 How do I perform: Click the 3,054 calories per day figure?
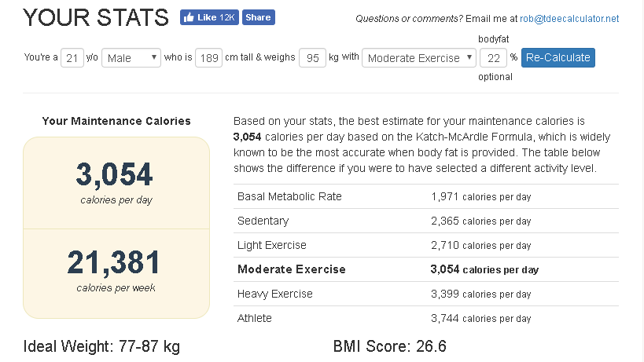click(115, 174)
